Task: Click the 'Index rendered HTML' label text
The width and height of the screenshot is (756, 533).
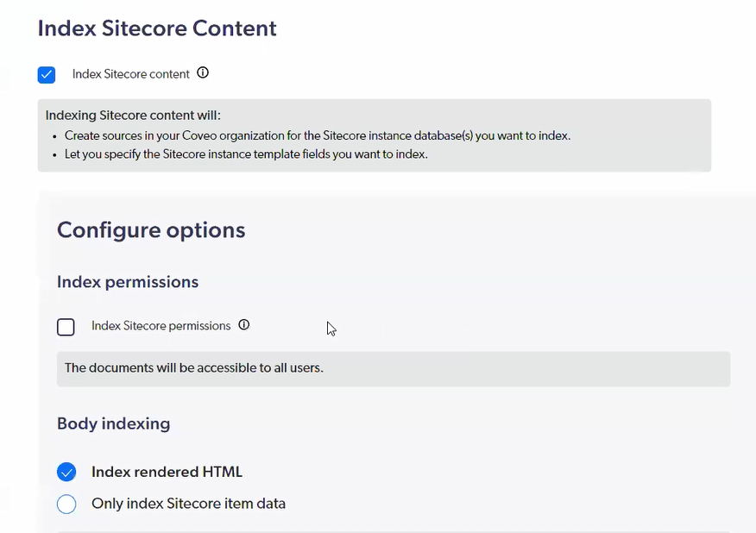Action: [167, 472]
